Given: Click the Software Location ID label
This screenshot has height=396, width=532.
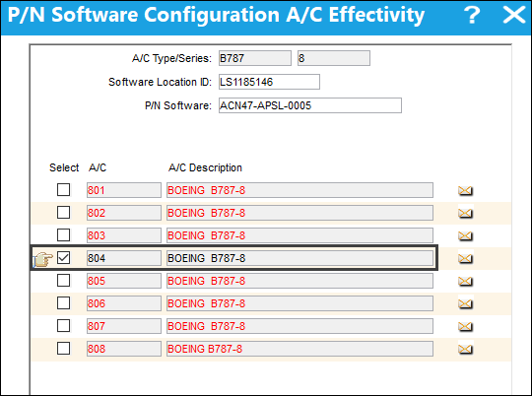Looking at the screenshot, I should (x=160, y=82).
